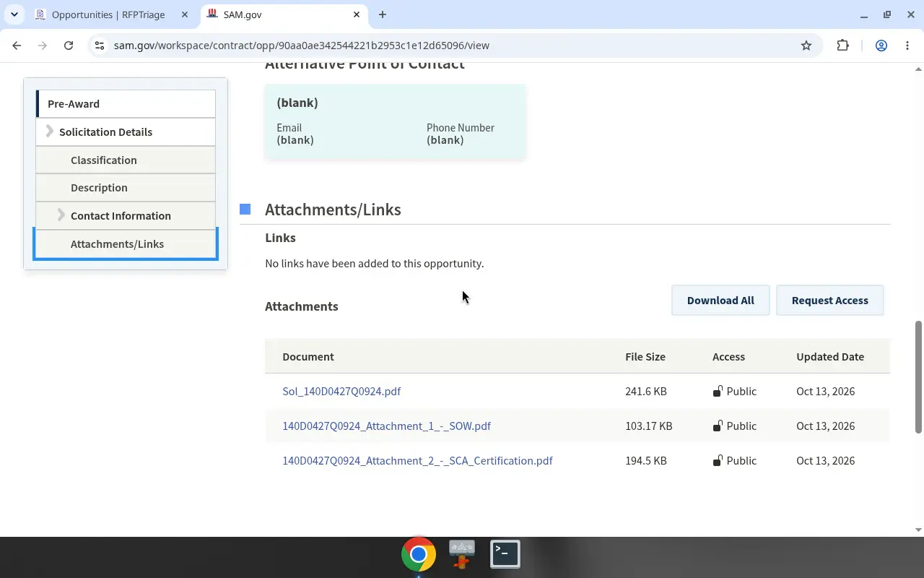Open a new tab with plus button

point(383,14)
